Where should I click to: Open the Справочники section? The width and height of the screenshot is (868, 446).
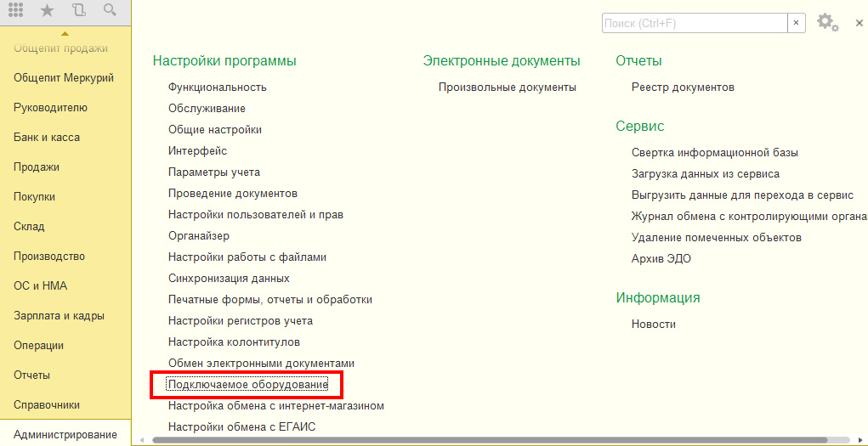[47, 405]
